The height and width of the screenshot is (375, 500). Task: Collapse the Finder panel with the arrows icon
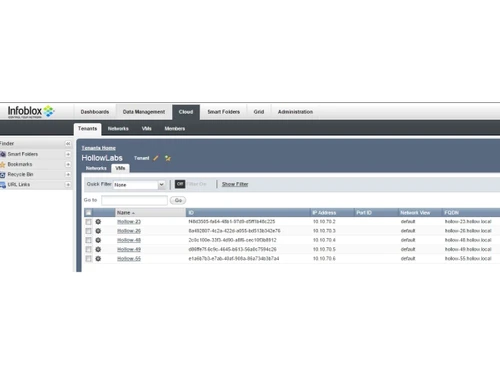click(x=68, y=144)
